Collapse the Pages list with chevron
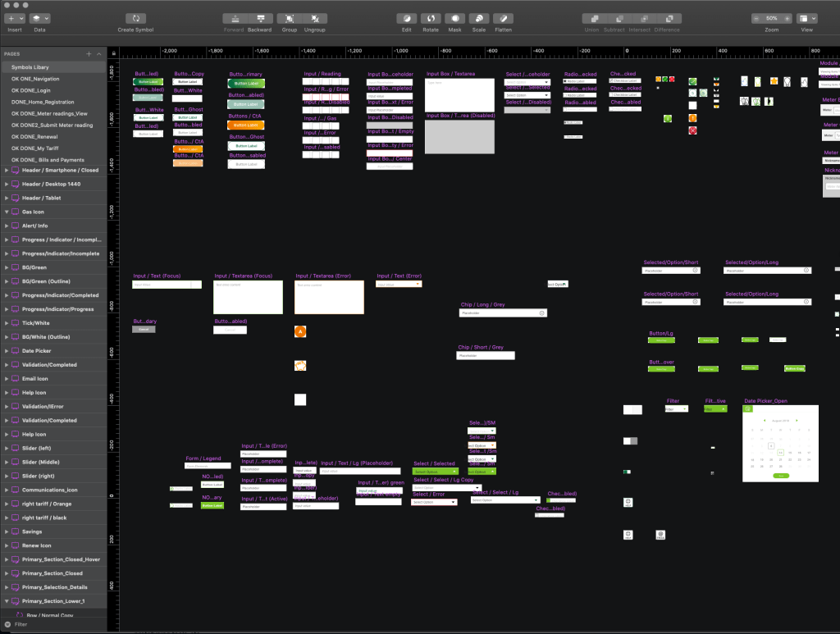840x634 pixels. pyautogui.click(x=99, y=54)
